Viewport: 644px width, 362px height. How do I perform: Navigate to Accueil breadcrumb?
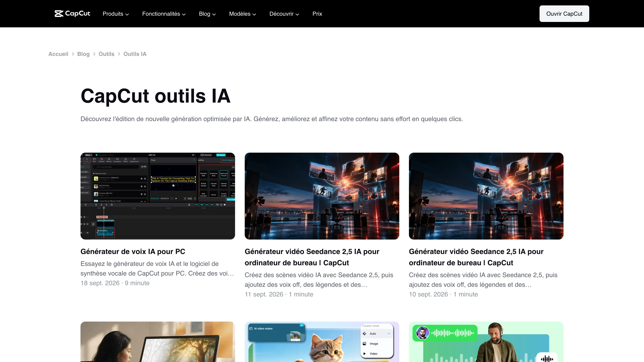point(58,54)
